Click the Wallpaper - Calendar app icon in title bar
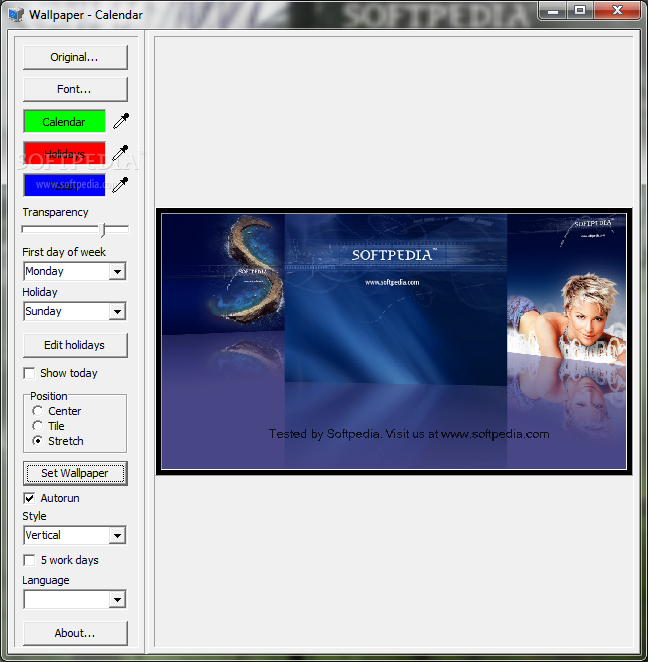This screenshot has height=662, width=648. pyautogui.click(x=16, y=15)
